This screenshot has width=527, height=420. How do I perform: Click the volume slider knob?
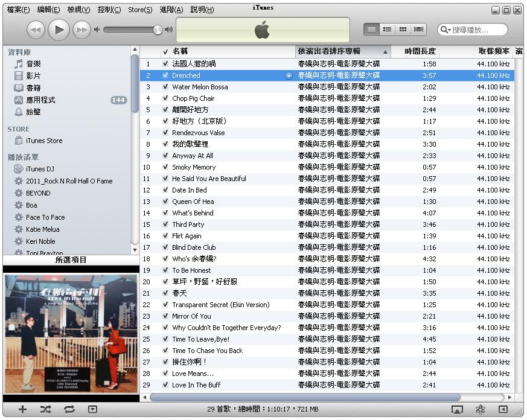click(x=158, y=30)
